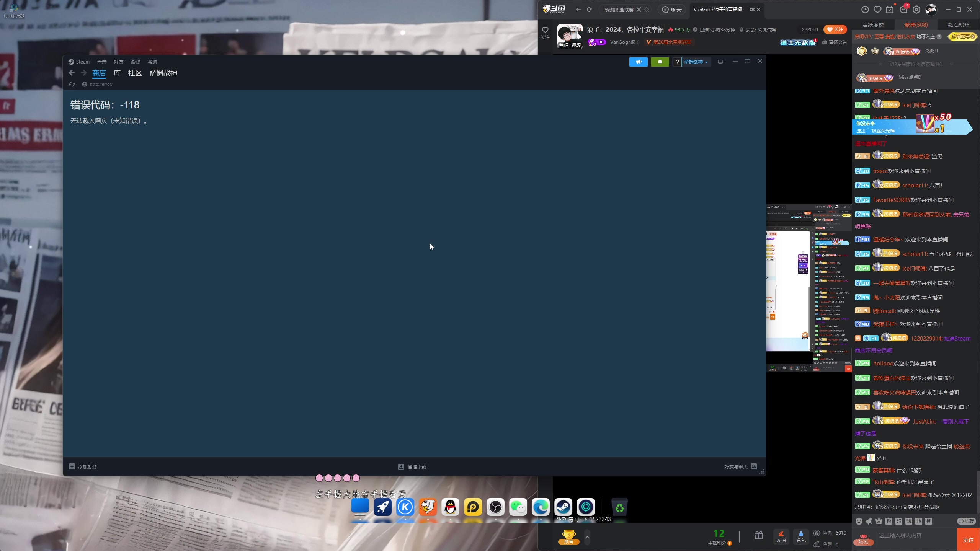Open the 聊天 tab in Douyu
980x551 pixels.
(x=672, y=10)
